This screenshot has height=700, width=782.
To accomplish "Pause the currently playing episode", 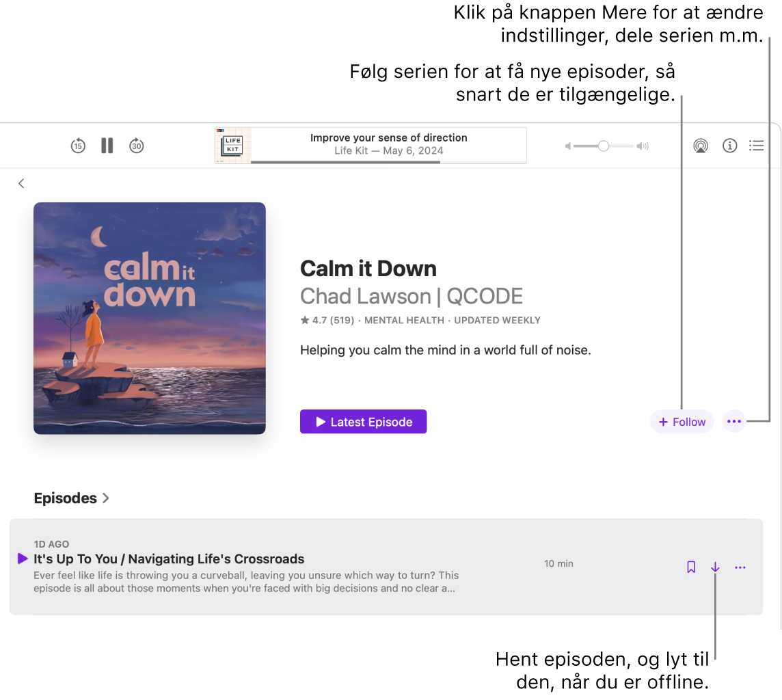I will click(107, 146).
